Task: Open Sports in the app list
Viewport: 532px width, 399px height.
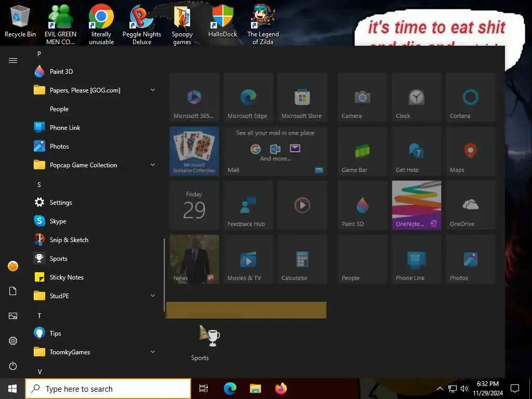Action: (x=95, y=259)
